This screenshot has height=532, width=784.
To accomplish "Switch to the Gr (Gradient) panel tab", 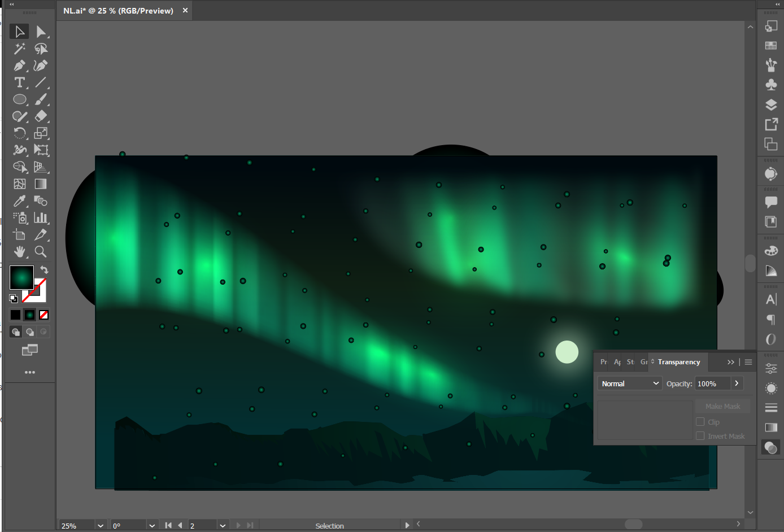I will [x=644, y=362].
